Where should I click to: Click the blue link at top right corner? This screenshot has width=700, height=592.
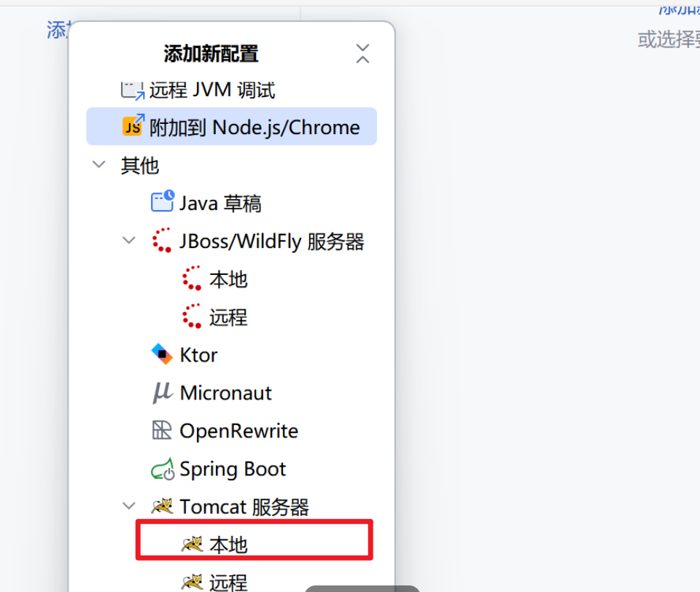[680, 9]
